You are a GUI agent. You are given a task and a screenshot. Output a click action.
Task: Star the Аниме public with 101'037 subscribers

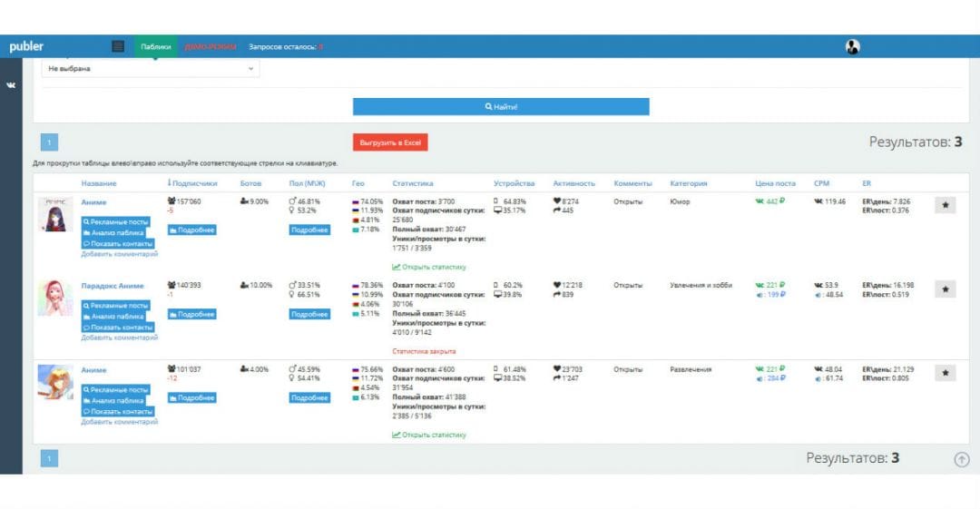coord(945,373)
